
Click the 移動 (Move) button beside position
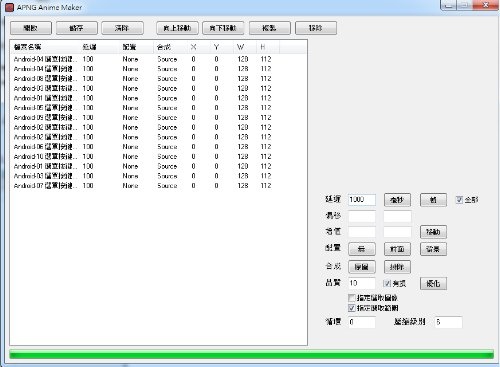pos(433,232)
